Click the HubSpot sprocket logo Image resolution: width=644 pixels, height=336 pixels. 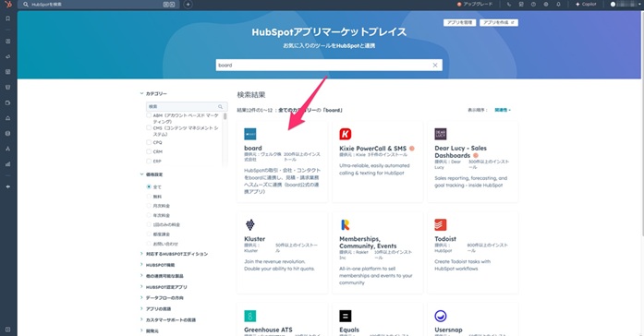tap(8, 4)
